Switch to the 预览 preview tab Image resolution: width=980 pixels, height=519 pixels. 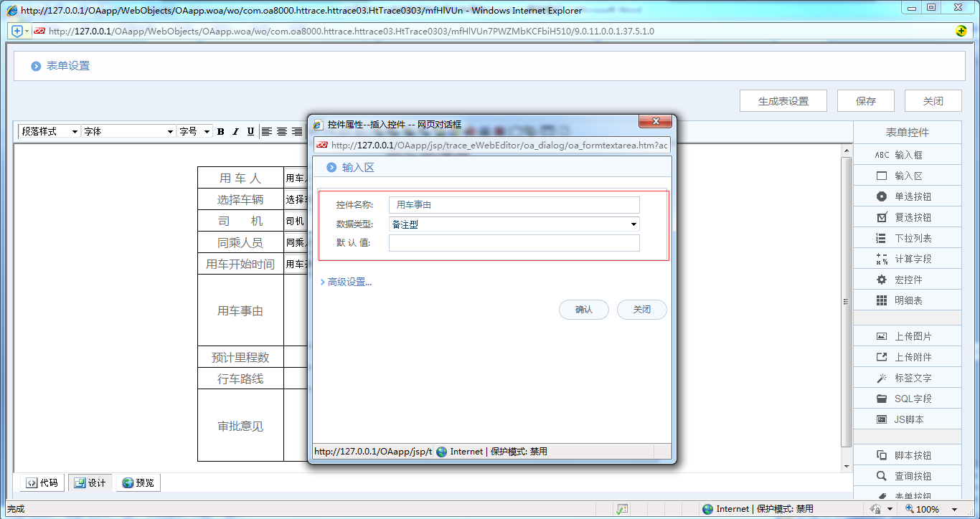click(138, 482)
